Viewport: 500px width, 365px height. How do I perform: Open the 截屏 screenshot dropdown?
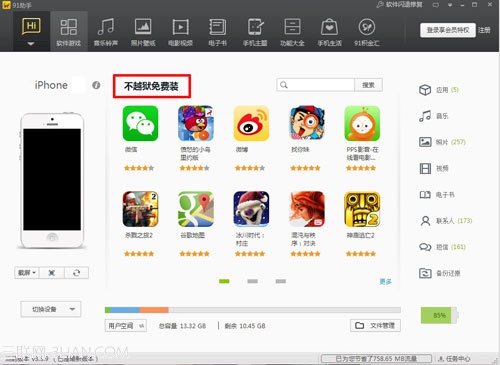click(x=27, y=273)
